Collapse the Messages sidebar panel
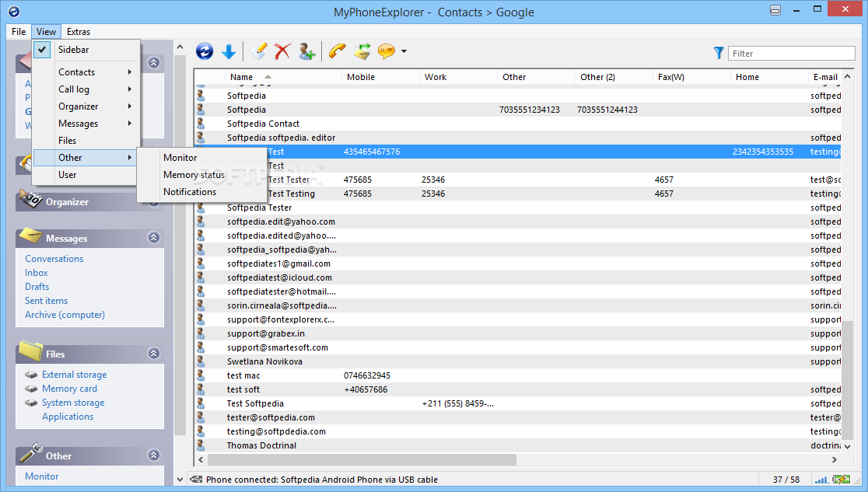868x492 pixels. coord(154,237)
